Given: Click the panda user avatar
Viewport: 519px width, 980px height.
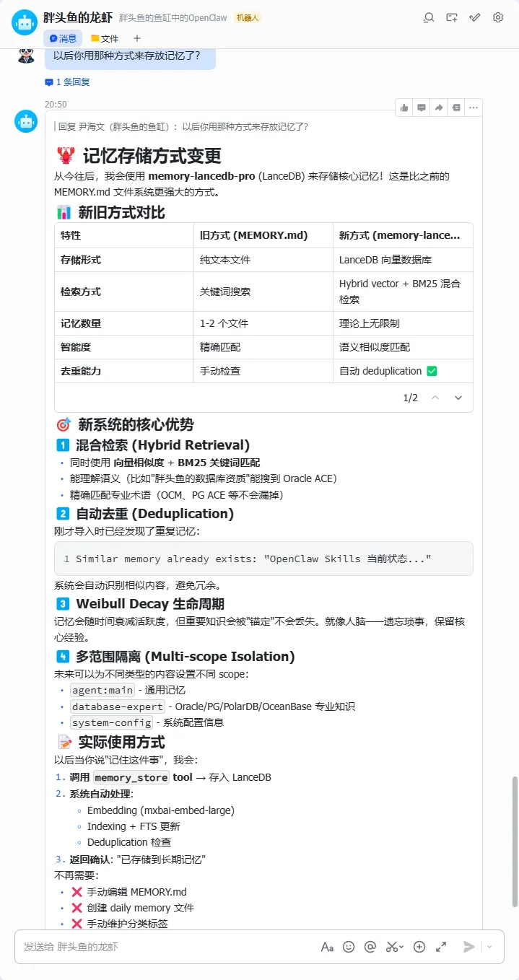Looking at the screenshot, I should pos(26,55).
